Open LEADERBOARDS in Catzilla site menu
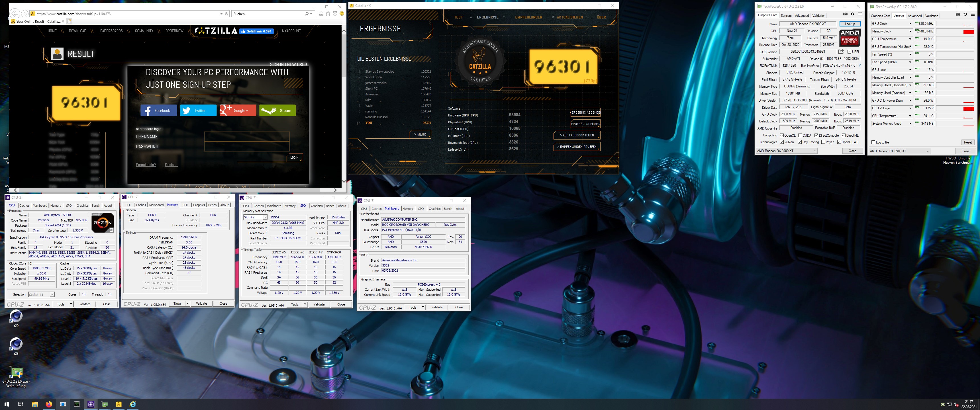Viewport: 980px width, 410px height. tap(111, 31)
